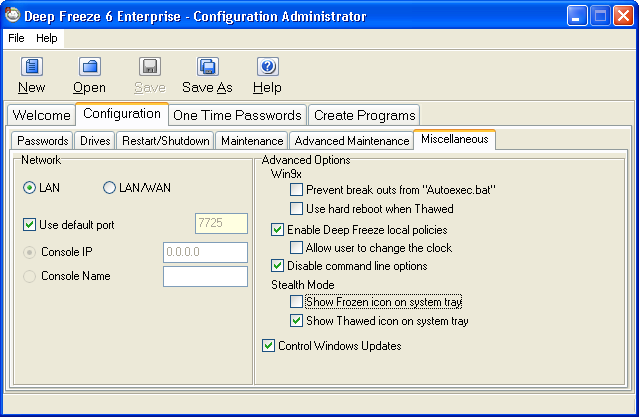Click the Advanced Options group label
The image size is (639, 417).
coord(306,160)
